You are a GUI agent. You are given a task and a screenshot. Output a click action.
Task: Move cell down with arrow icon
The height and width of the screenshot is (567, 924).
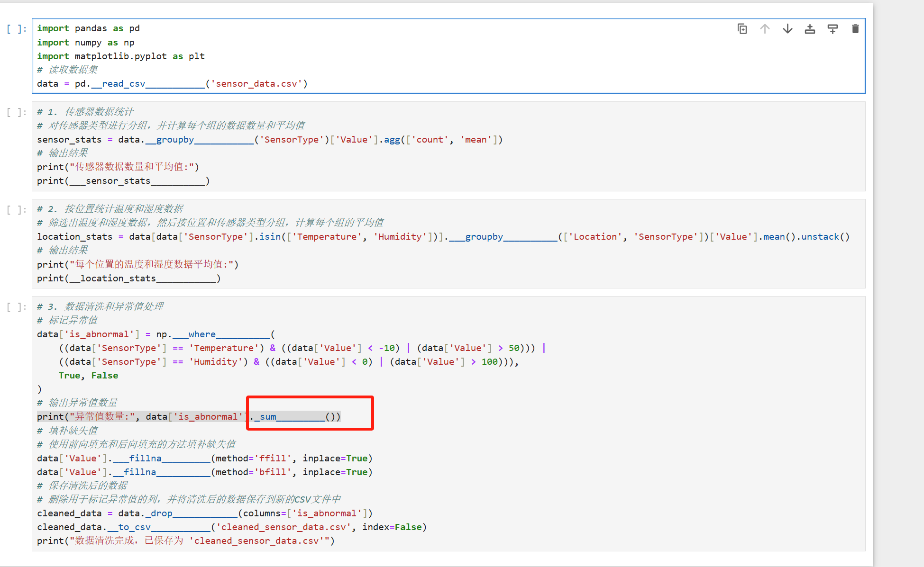pos(787,29)
